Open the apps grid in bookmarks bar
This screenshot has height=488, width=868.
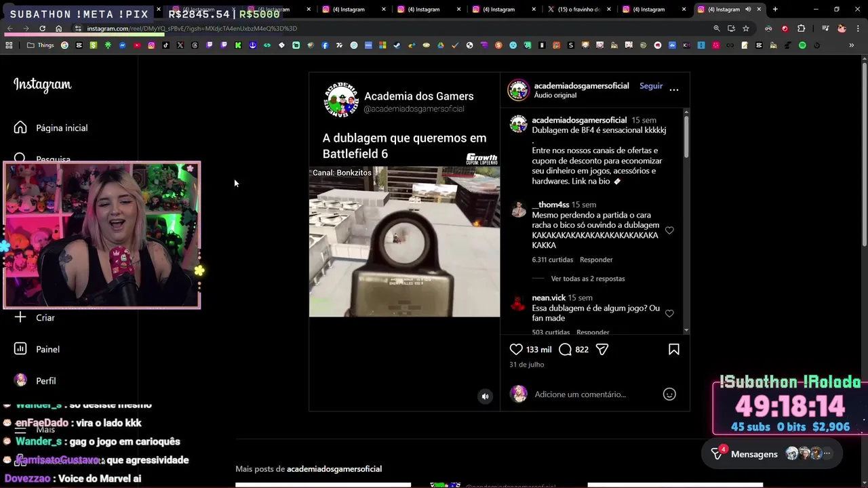[9, 45]
